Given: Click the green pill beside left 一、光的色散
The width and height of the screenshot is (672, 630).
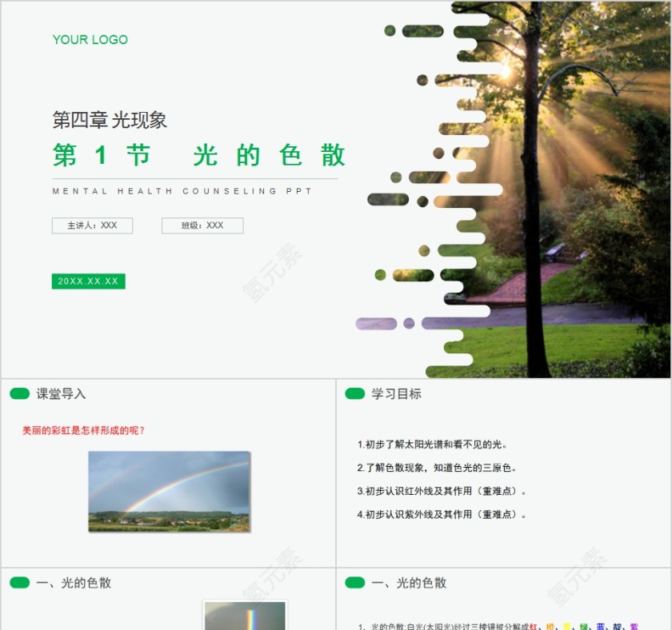Looking at the screenshot, I should (x=20, y=583).
